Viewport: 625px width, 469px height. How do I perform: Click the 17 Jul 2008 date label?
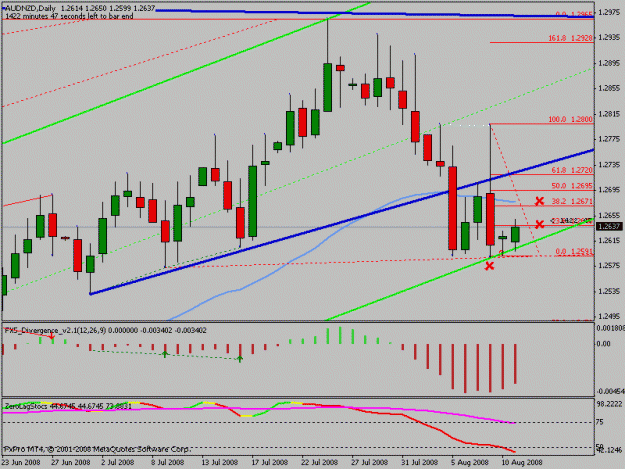270,463
